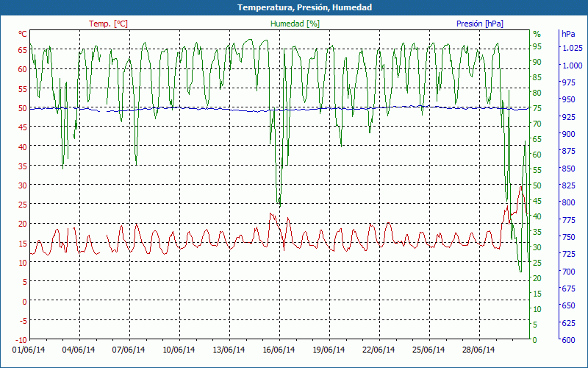
Task: Click the chart title Temperatura, Presión, Humedad
Action: (x=294, y=7)
